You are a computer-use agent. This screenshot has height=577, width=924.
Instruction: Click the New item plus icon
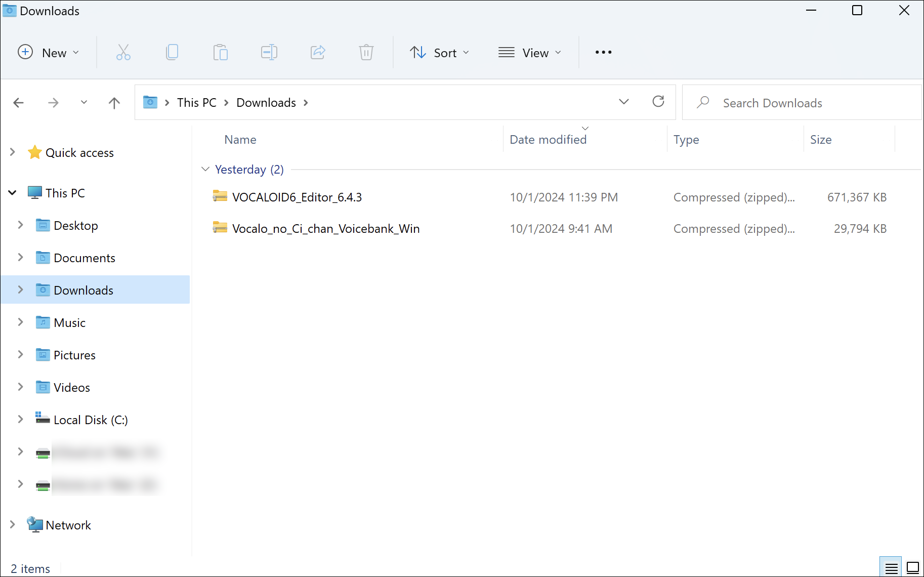(x=25, y=52)
